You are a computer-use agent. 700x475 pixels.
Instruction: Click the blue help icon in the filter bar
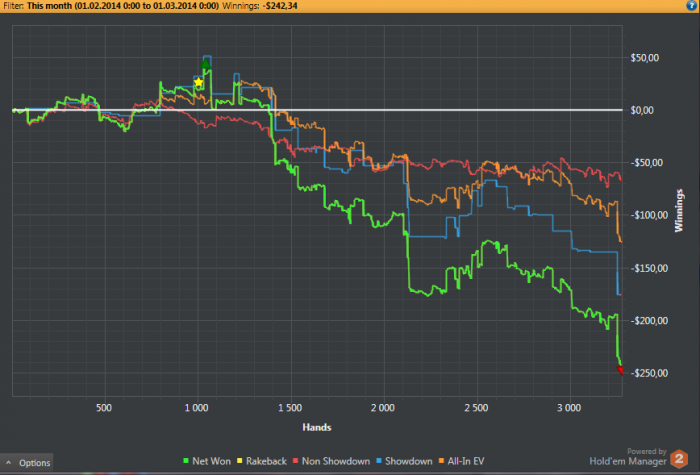click(x=692, y=5)
